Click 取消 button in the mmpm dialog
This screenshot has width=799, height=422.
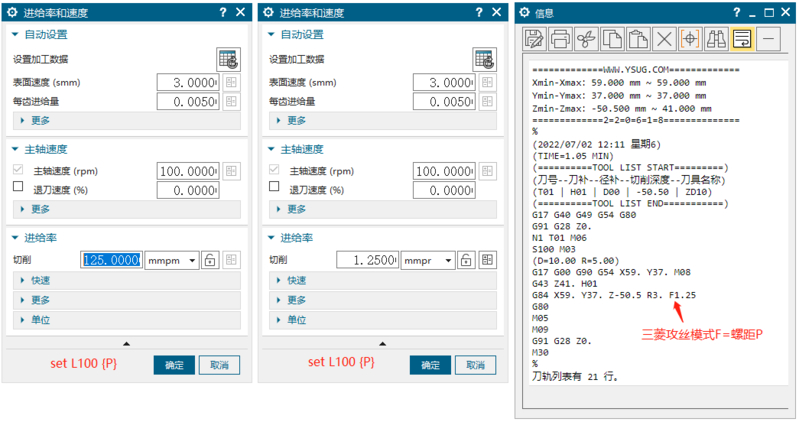[x=219, y=365]
